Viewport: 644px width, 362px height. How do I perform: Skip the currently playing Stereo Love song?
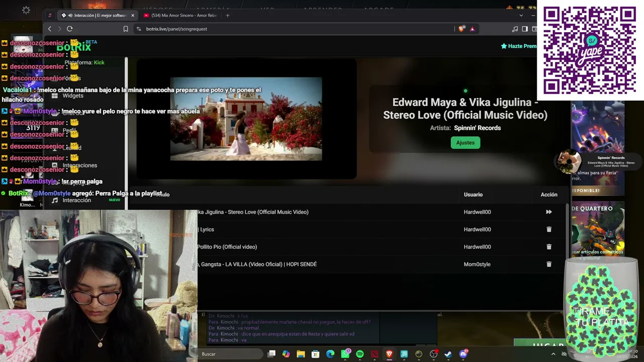(549, 212)
